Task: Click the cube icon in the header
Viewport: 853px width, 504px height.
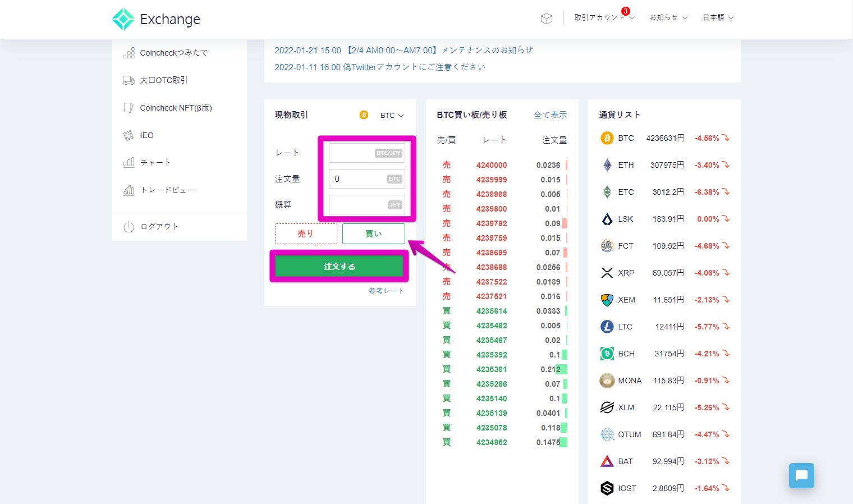Action: click(546, 18)
